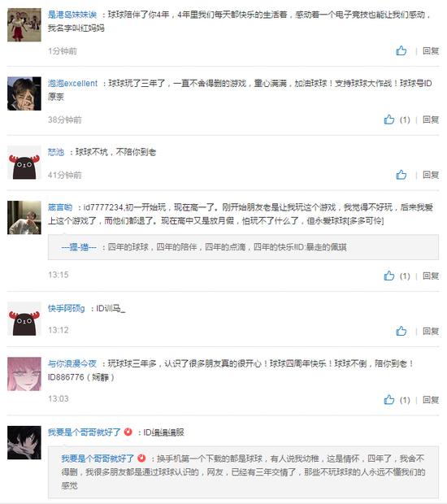Open 我要是个哥哥就好了 profile from top name
This screenshot has width=447, height=504.
tap(85, 432)
